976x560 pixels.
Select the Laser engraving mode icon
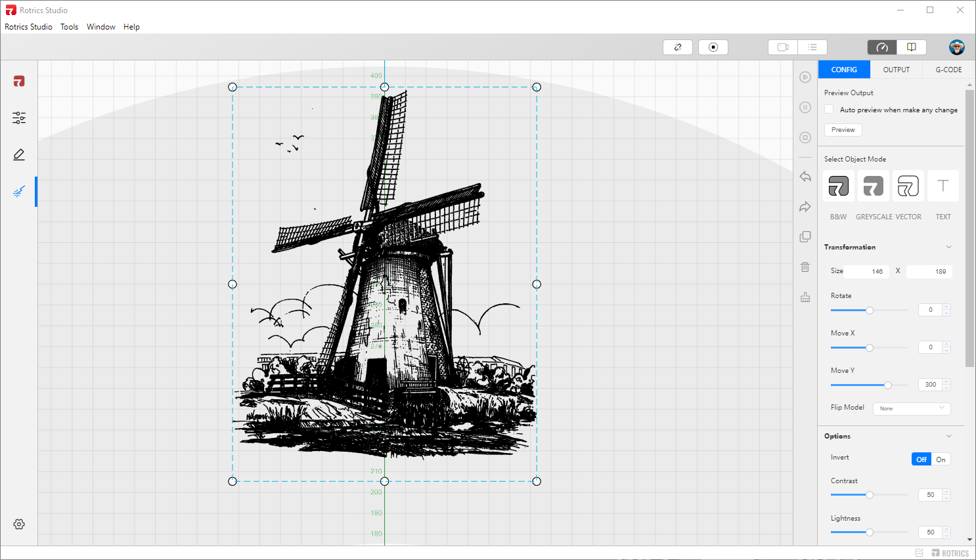[19, 192]
